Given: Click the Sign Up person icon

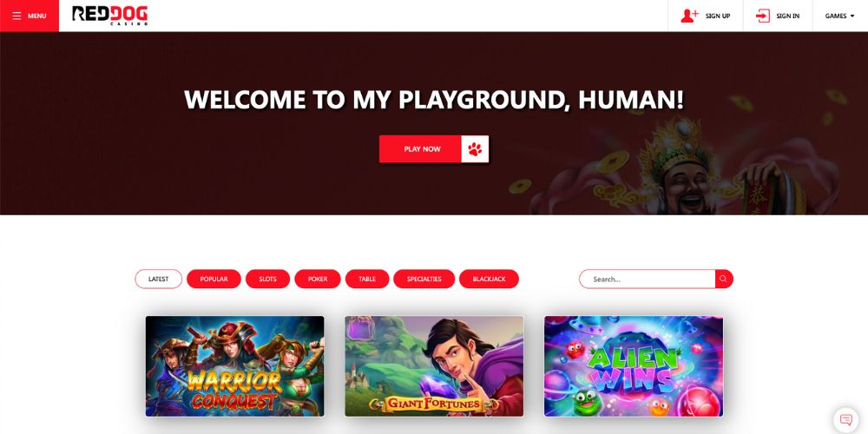Looking at the screenshot, I should tap(689, 16).
